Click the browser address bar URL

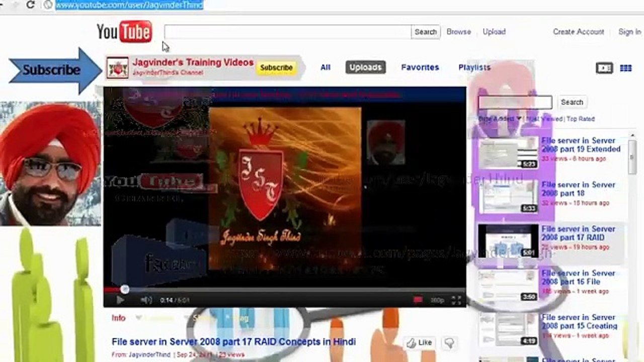point(129,5)
